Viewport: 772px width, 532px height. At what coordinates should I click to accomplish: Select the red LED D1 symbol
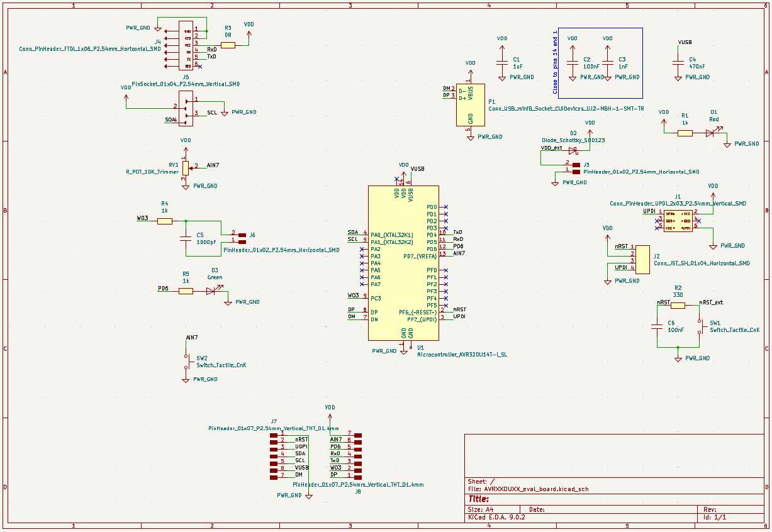click(710, 133)
